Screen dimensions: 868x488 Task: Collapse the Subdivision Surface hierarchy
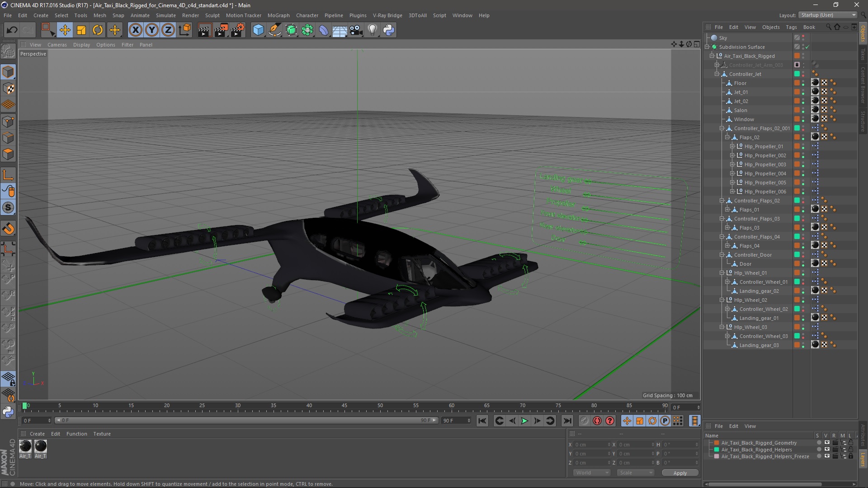pyautogui.click(x=707, y=47)
